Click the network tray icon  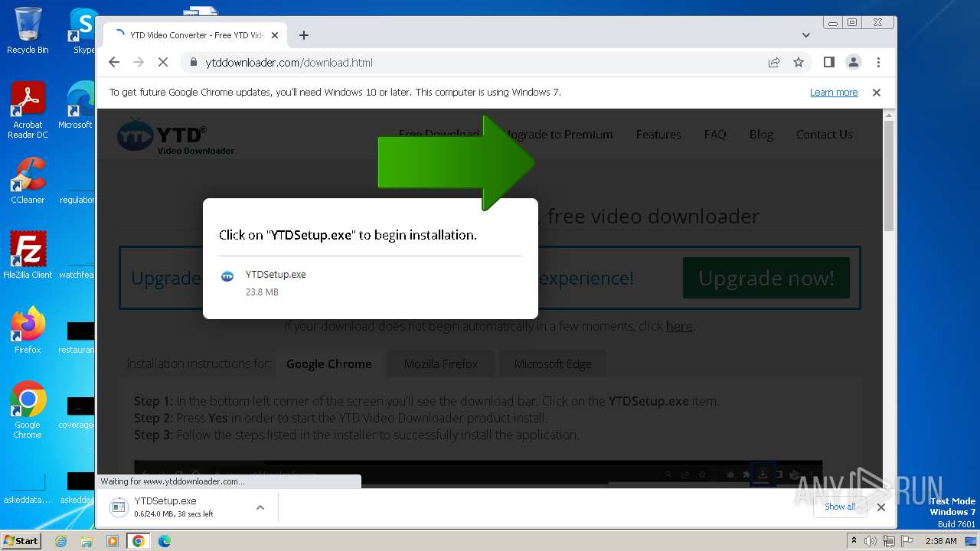[x=889, y=541]
